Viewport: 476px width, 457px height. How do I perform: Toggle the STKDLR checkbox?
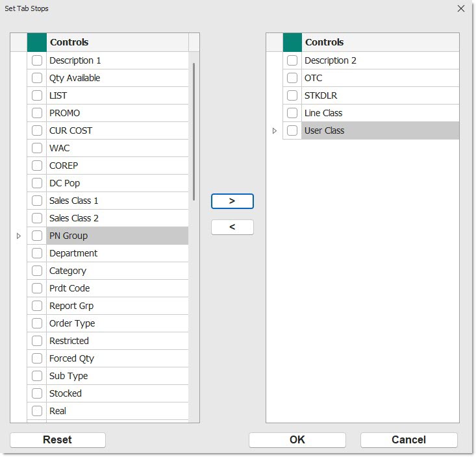click(x=292, y=95)
